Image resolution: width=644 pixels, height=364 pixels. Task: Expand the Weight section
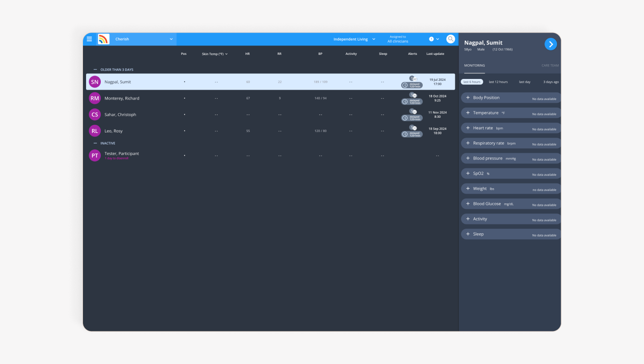pos(511,189)
